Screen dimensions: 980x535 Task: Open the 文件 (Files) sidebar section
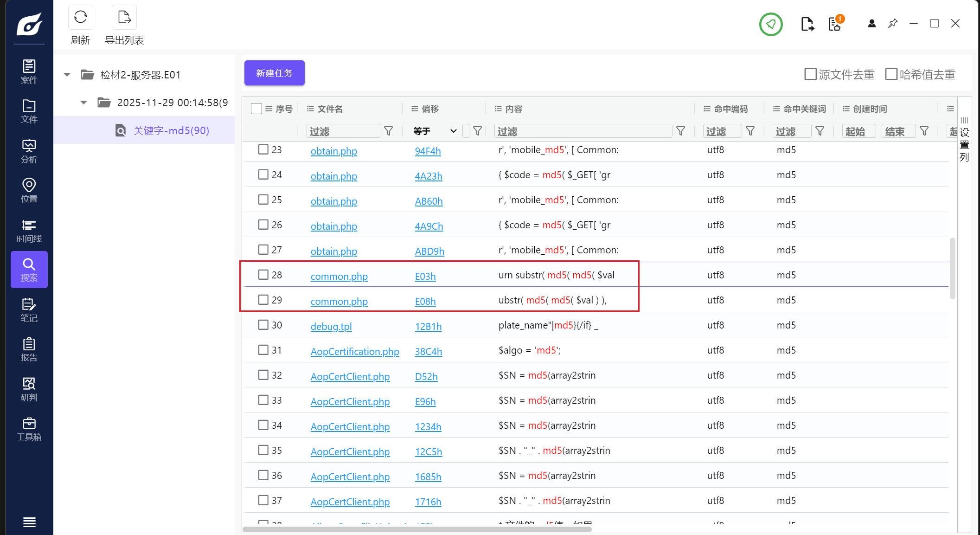tap(29, 111)
